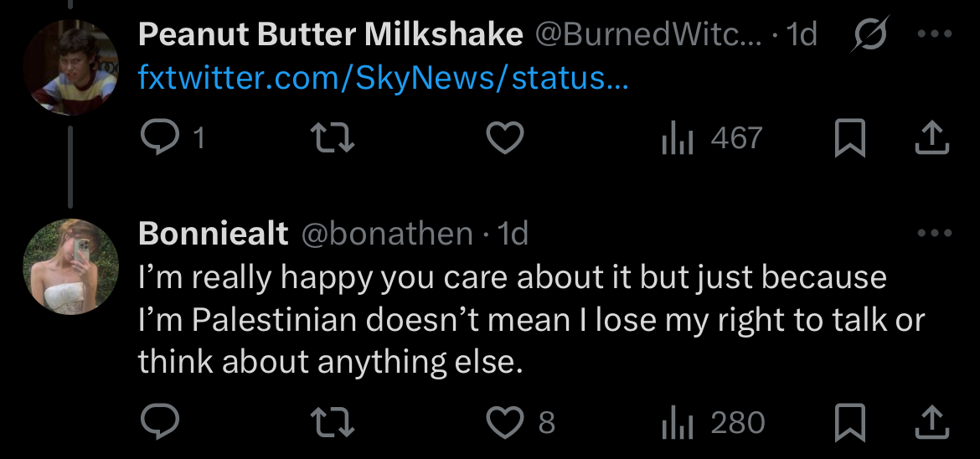View analytics showing 280 views

coord(713,422)
